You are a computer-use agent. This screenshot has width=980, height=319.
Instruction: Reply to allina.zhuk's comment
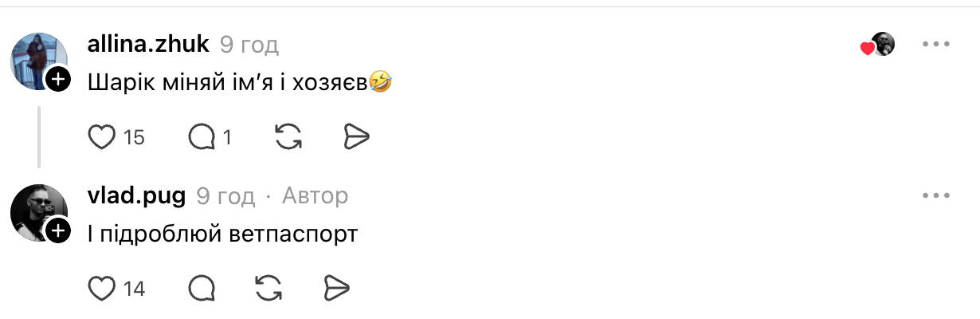coord(202,137)
